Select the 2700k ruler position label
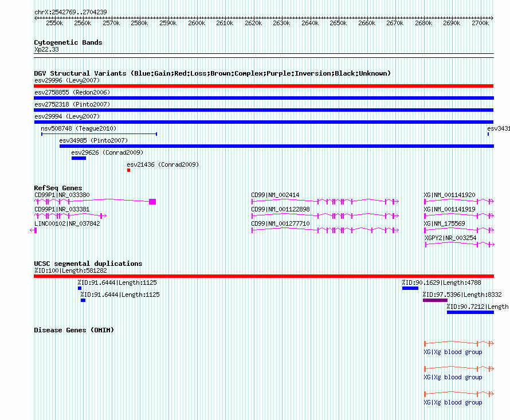510x420 pixels. [480, 23]
